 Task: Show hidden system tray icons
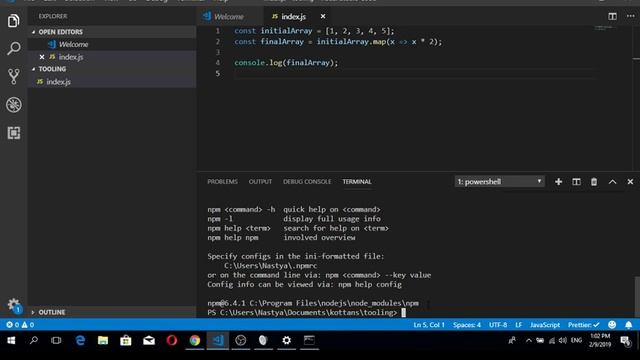pos(529,340)
